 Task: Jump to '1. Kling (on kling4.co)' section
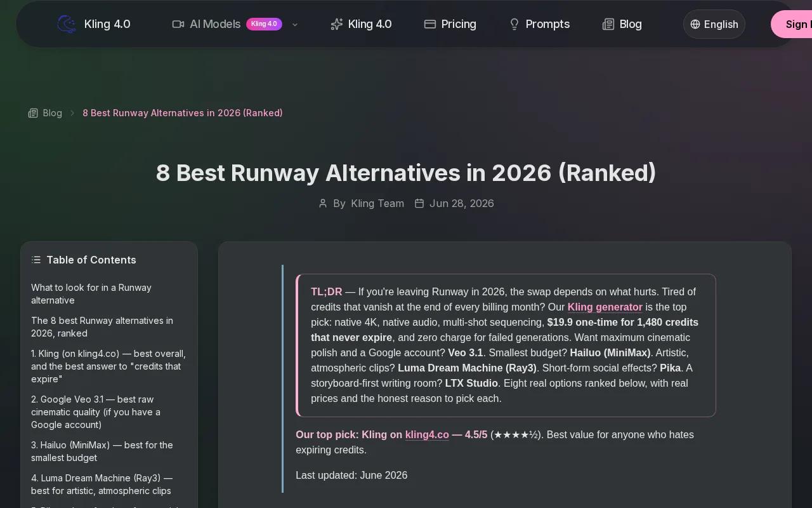tap(109, 366)
